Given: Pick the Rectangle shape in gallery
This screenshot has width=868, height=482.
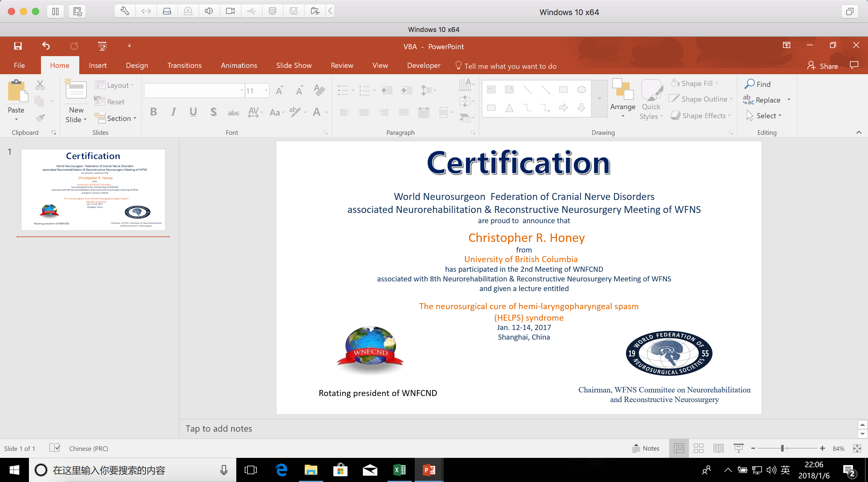Looking at the screenshot, I should click(x=563, y=90).
